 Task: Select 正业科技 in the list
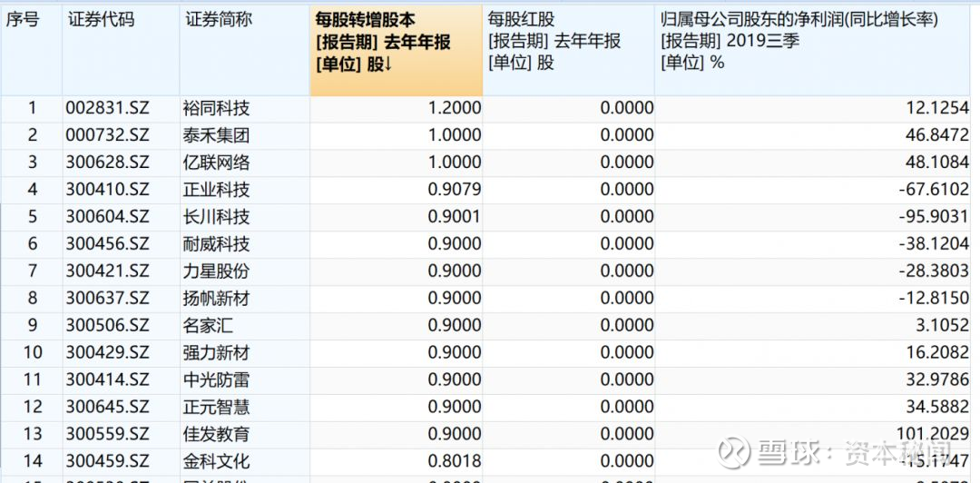click(216, 190)
